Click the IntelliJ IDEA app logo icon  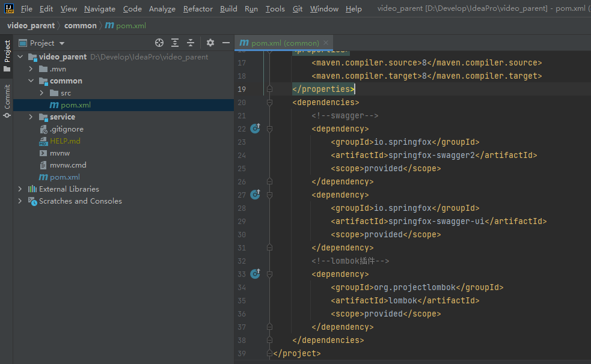click(9, 8)
